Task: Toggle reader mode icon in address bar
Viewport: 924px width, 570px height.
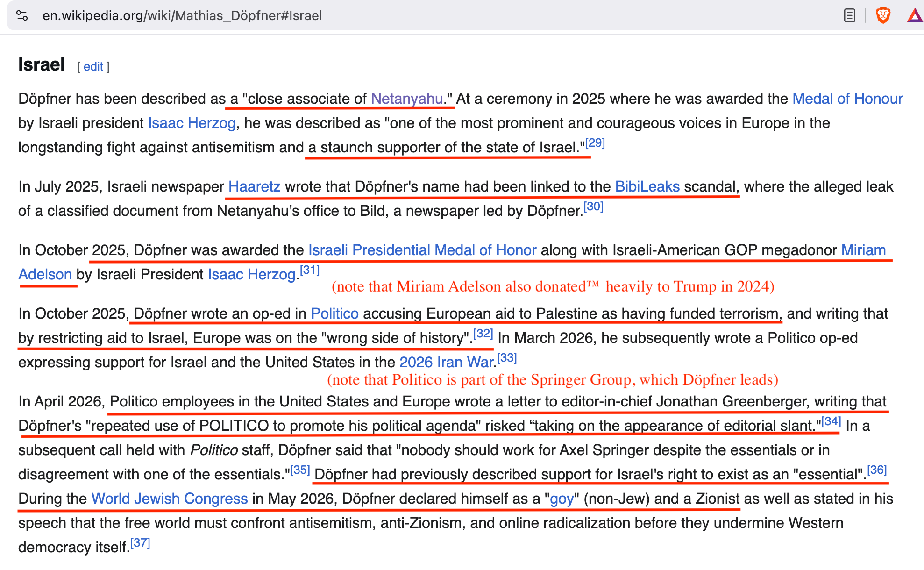Action: 850,15
